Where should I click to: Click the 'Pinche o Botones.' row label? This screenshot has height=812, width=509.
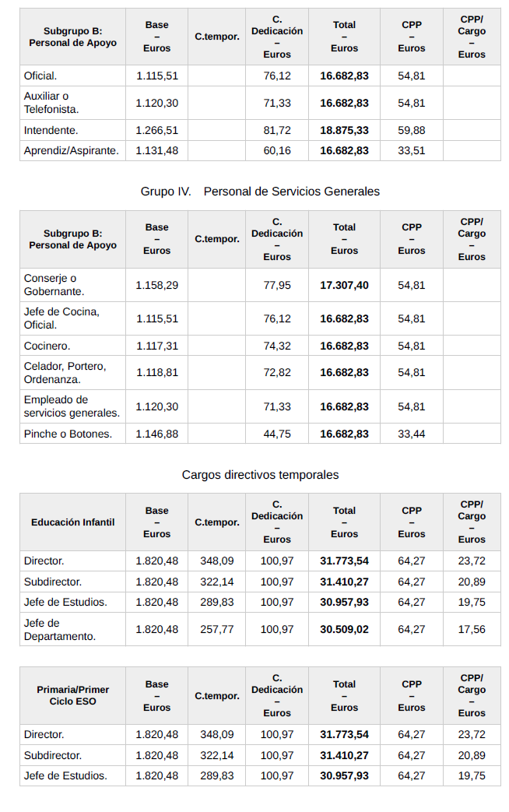coord(68,434)
